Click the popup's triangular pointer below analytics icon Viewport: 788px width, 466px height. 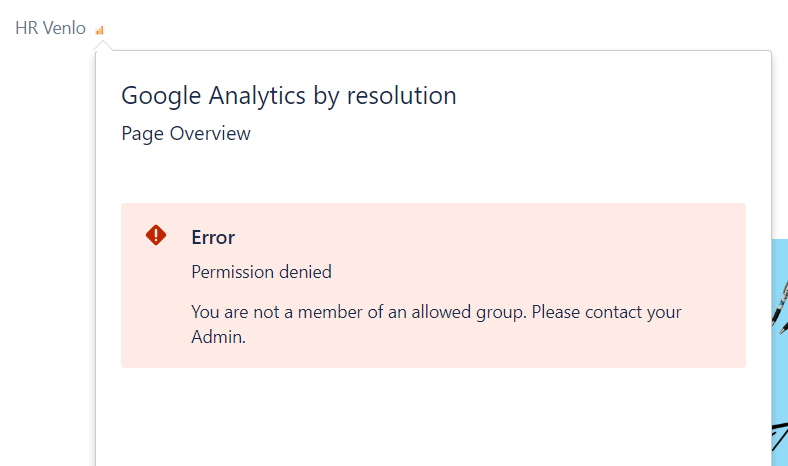[x=103, y=46]
